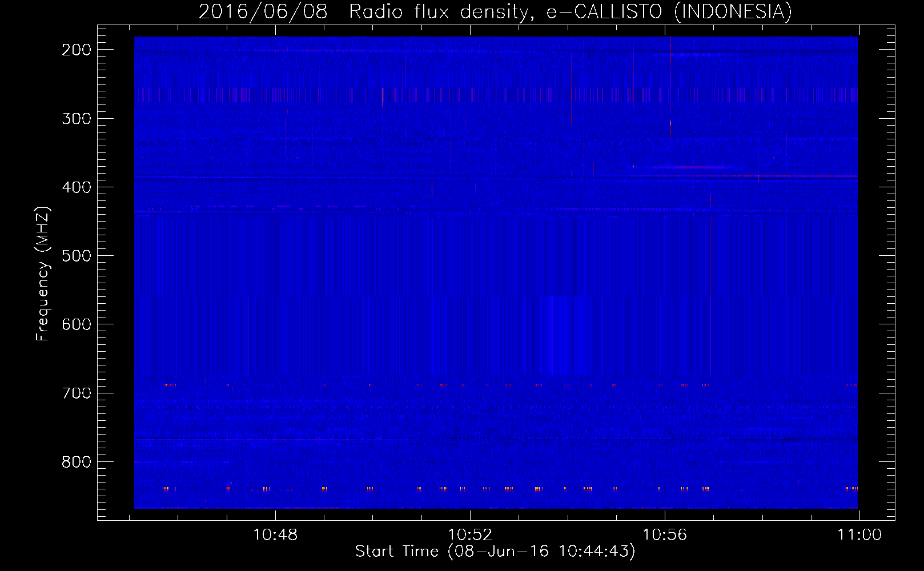Click the 600 frequency tick label
Viewport: 924px width, 571px height.
coord(77,324)
